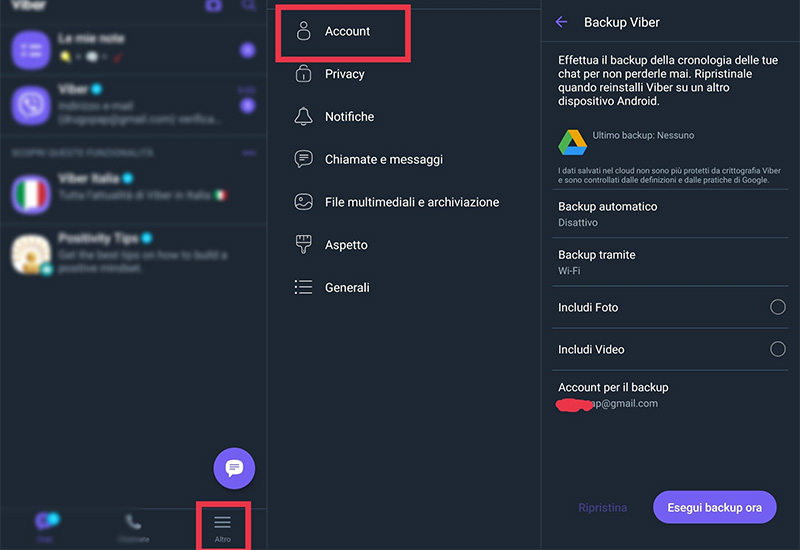Open the Positivity Tips channel chat
The width and height of the screenshot is (800, 550).
pyautogui.click(x=134, y=253)
